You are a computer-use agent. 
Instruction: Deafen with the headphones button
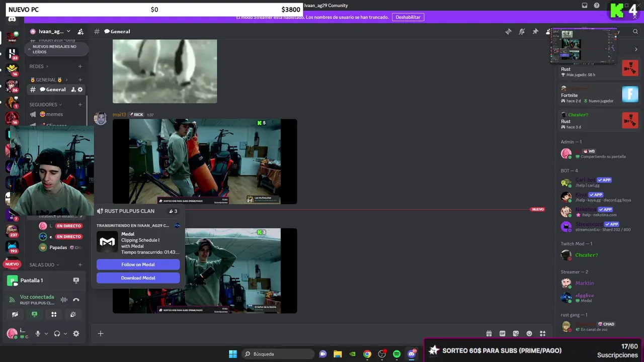point(57,333)
